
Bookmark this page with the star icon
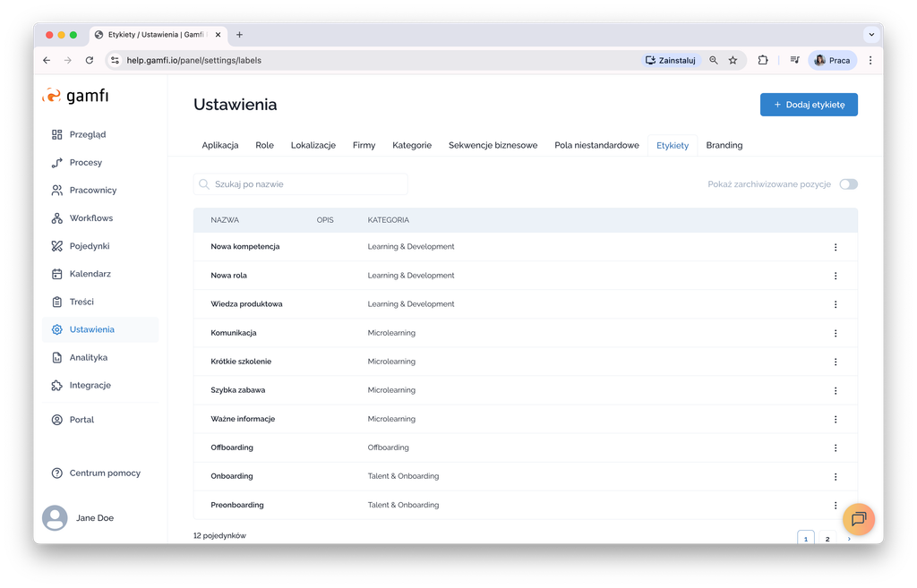click(733, 60)
